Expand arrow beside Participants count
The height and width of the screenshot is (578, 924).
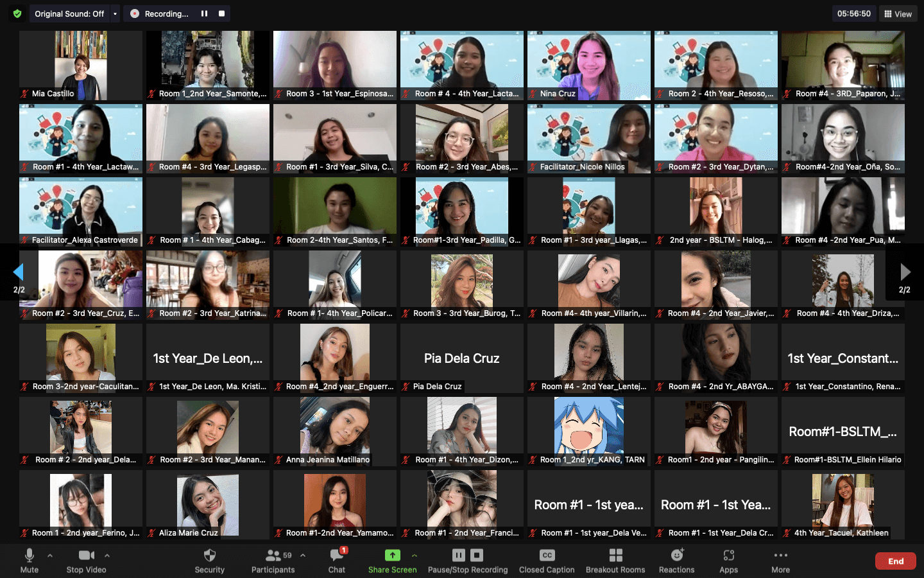pos(303,556)
